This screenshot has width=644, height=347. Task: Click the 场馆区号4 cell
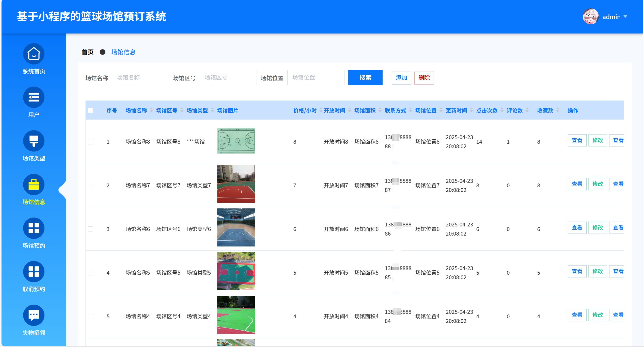(x=168, y=316)
